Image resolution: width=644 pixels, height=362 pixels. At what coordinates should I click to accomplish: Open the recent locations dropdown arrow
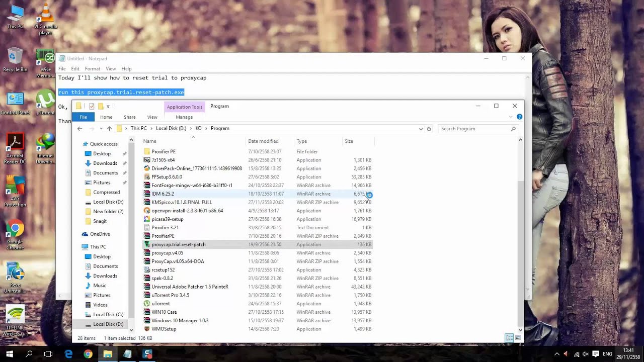100,129
